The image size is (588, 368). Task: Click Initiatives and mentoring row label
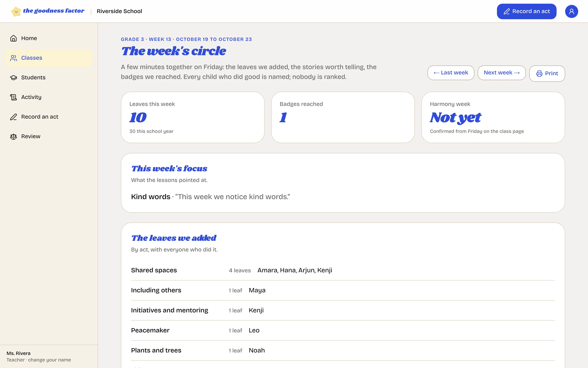pyautogui.click(x=170, y=310)
